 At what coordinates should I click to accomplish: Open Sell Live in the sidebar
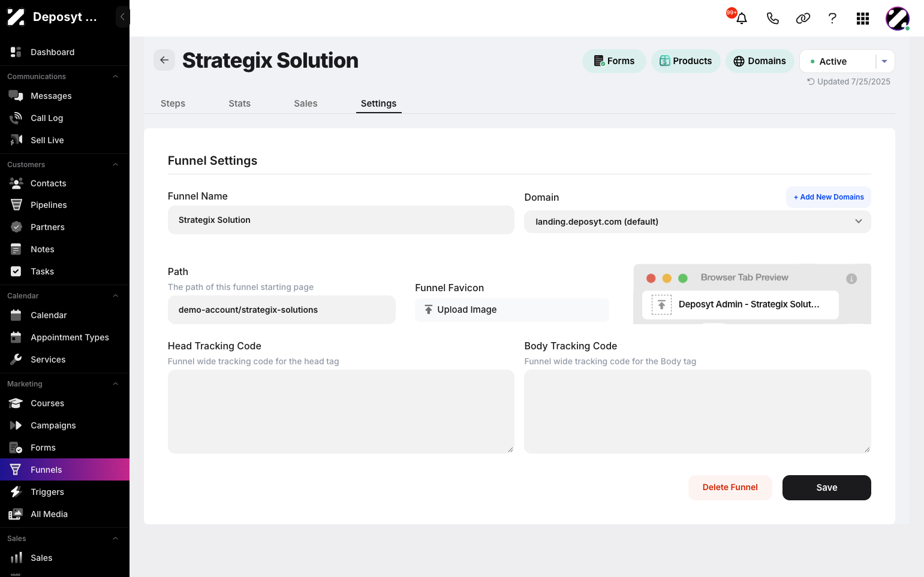pyautogui.click(x=65, y=140)
